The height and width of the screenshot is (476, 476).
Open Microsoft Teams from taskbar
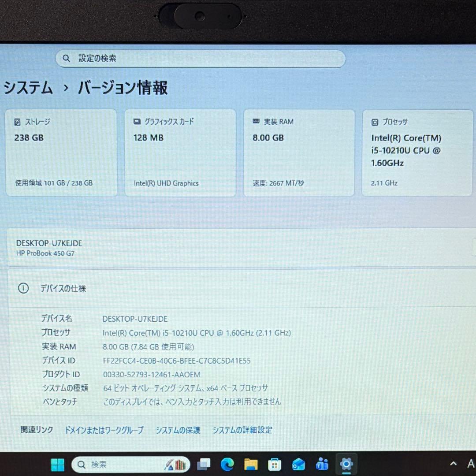click(322, 464)
